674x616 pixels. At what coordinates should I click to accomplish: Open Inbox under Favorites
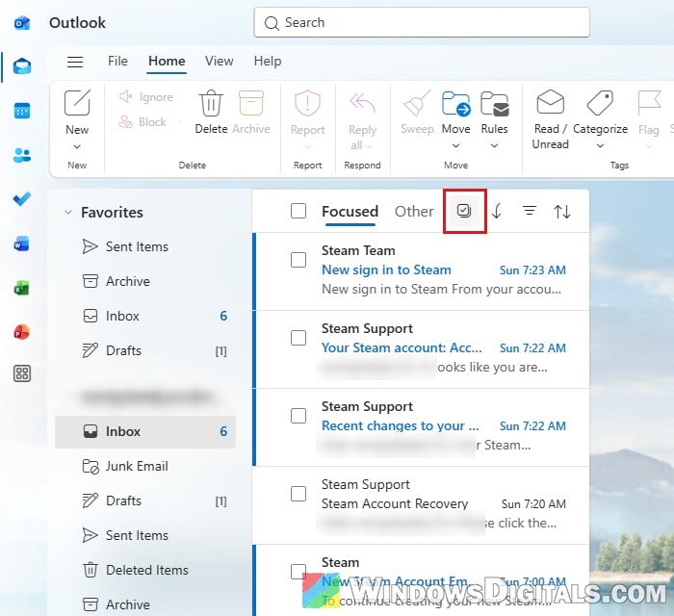pos(145,316)
